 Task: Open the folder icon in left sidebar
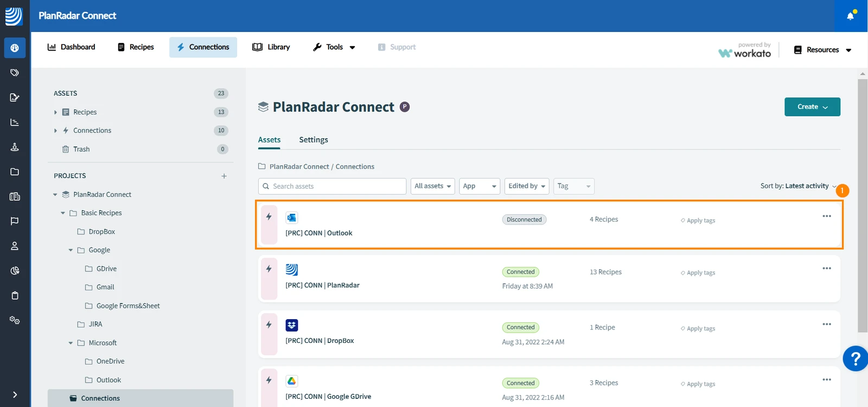coord(15,171)
